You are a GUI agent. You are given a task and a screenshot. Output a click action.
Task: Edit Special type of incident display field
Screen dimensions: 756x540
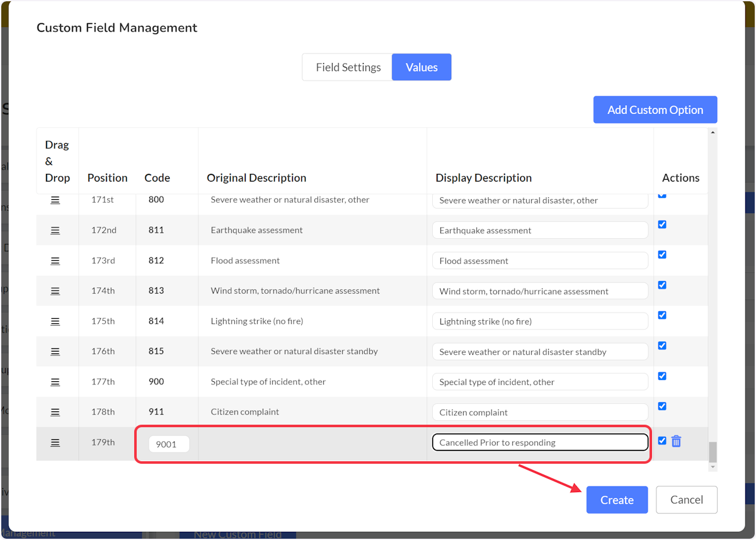pos(540,382)
